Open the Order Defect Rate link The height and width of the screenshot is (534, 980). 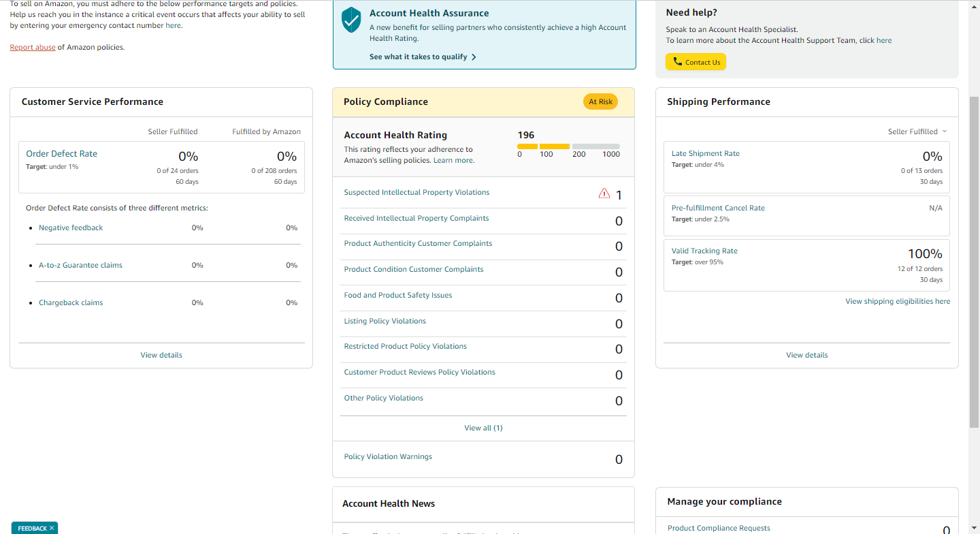pyautogui.click(x=61, y=153)
